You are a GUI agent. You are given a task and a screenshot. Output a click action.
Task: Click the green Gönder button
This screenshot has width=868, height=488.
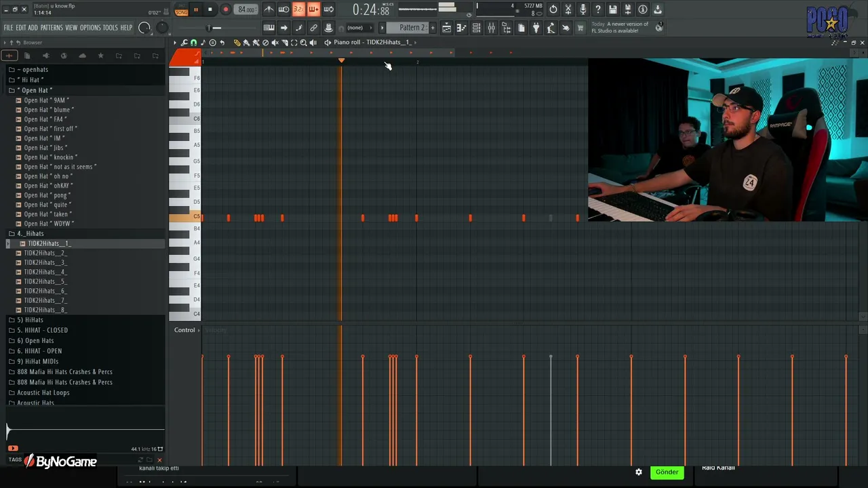click(667, 472)
